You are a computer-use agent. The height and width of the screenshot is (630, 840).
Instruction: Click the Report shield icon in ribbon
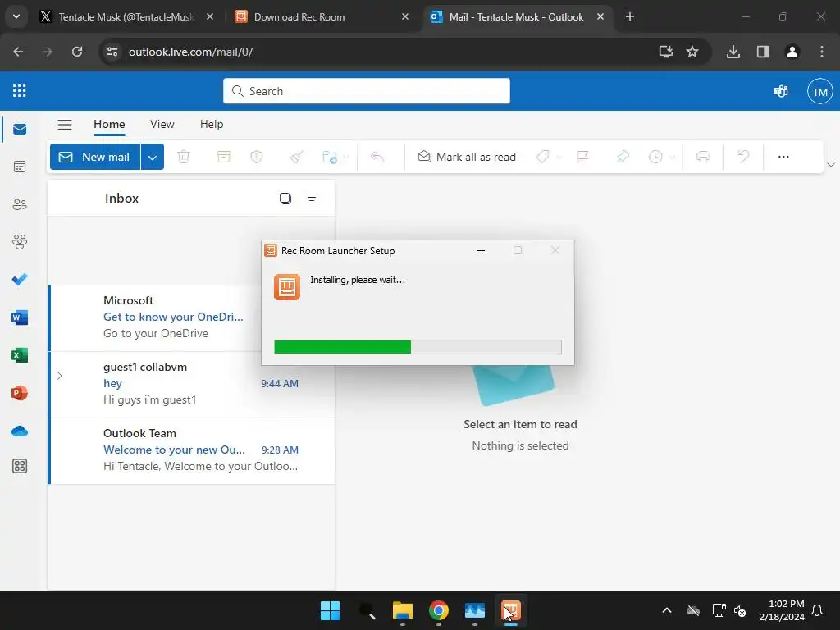pyautogui.click(x=257, y=157)
